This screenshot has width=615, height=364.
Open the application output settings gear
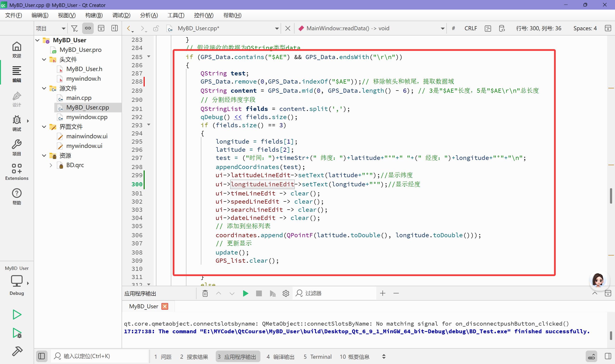click(x=286, y=293)
